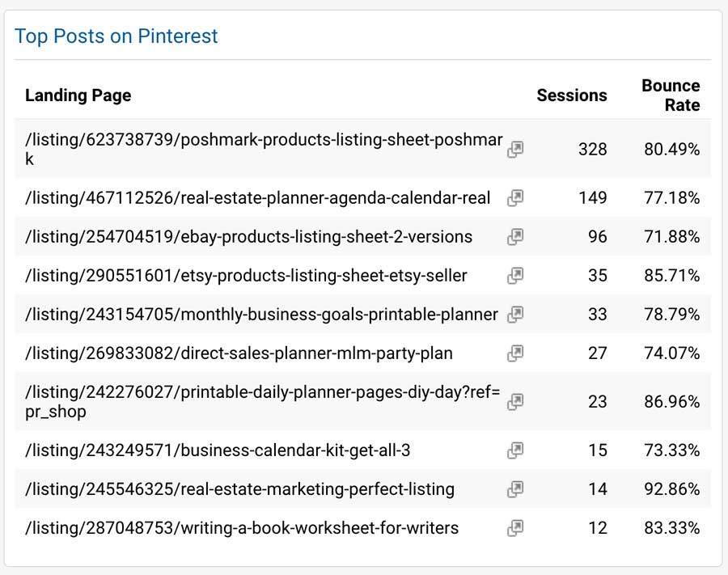Click the Top Posts on Pinterest title
The image size is (728, 575).
[116, 36]
